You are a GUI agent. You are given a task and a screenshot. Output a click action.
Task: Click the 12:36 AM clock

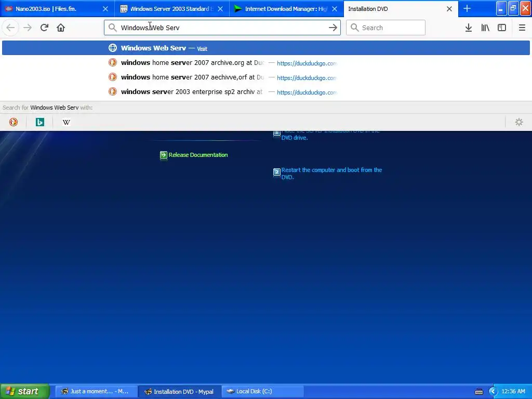pyautogui.click(x=513, y=391)
